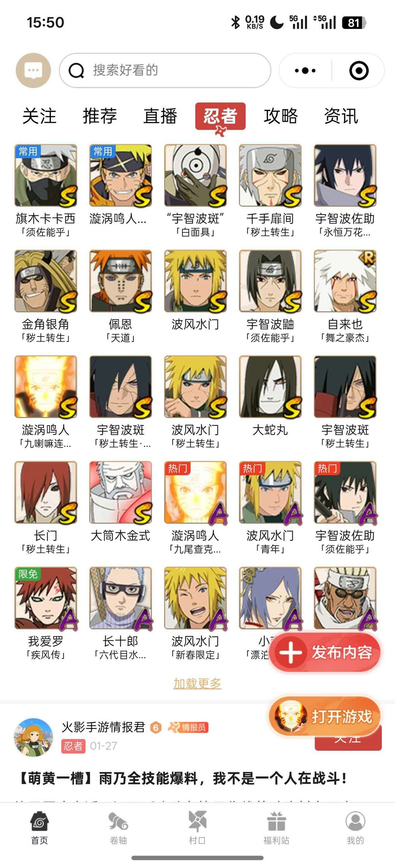395x868 pixels.
Task: Switch to the 直播 tab
Action: [x=160, y=116]
